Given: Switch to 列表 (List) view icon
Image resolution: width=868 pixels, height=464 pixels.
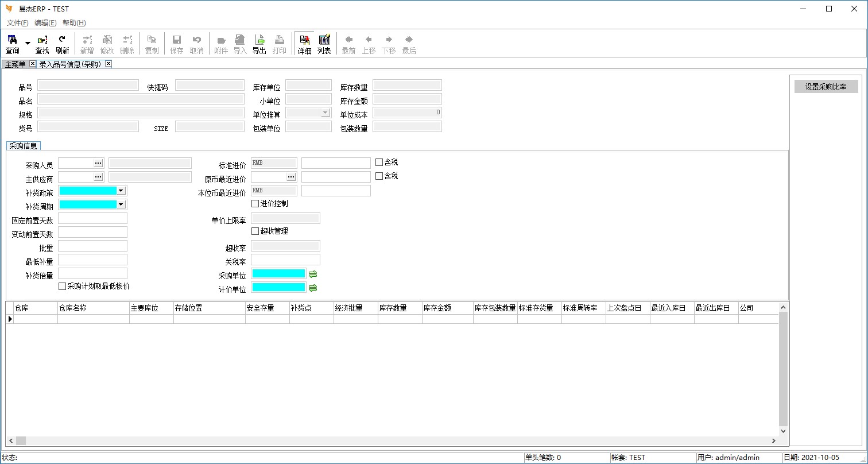Looking at the screenshot, I should point(324,44).
